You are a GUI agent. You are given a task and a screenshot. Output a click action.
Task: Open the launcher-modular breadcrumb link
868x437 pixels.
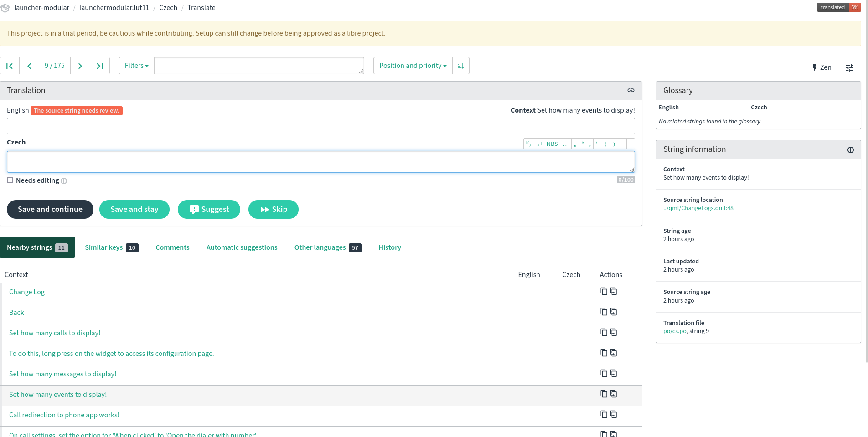point(41,8)
